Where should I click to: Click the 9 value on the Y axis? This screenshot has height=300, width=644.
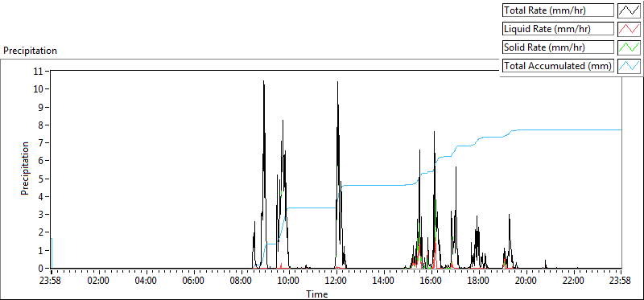point(42,107)
